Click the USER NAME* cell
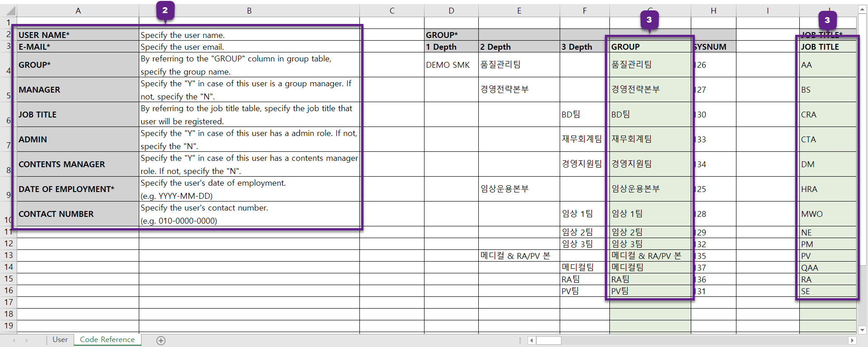 (78, 35)
